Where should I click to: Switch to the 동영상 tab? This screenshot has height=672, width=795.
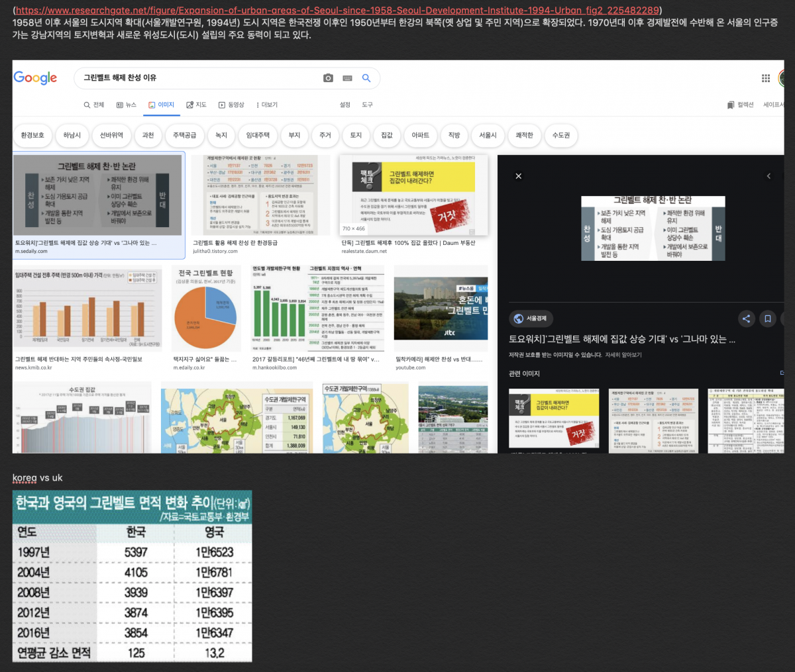point(231,105)
